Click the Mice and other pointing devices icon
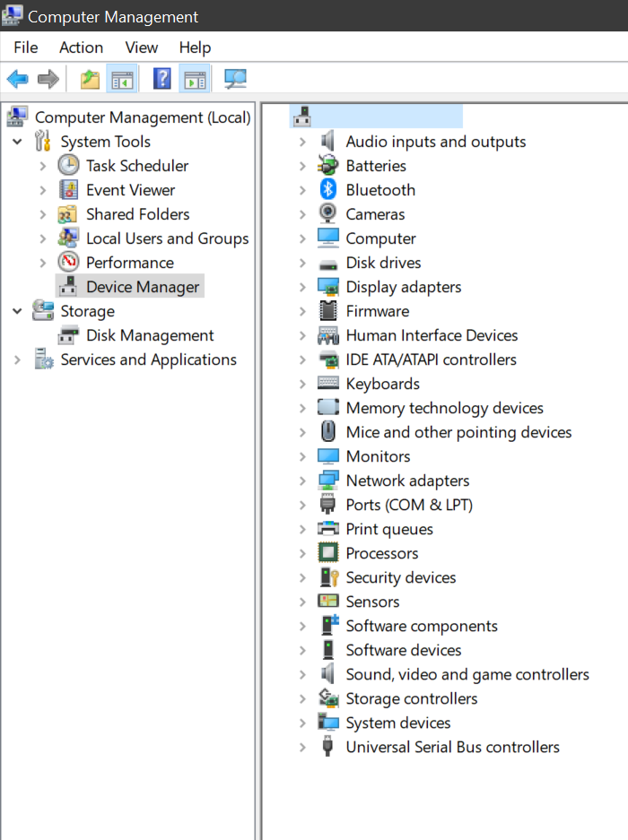 point(327,432)
